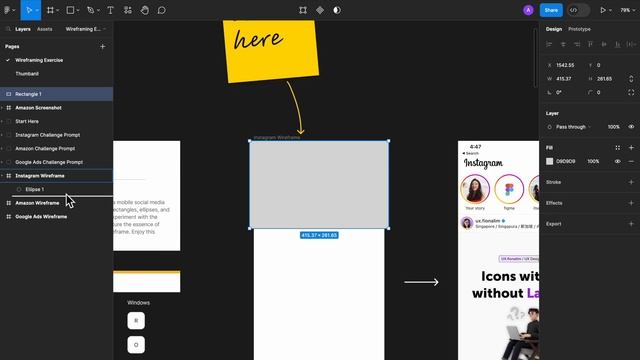Remove the D9D9D9 fill

tap(631, 161)
